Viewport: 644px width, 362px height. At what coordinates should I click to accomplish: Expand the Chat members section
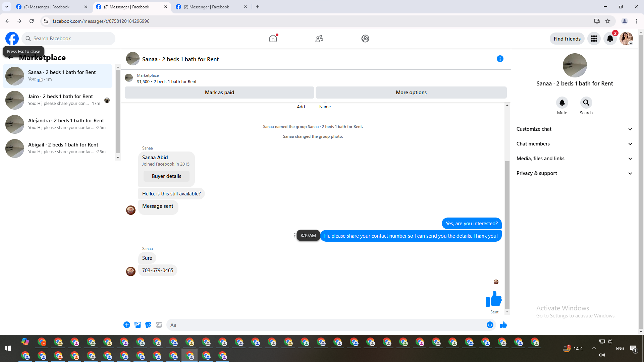[x=575, y=144]
